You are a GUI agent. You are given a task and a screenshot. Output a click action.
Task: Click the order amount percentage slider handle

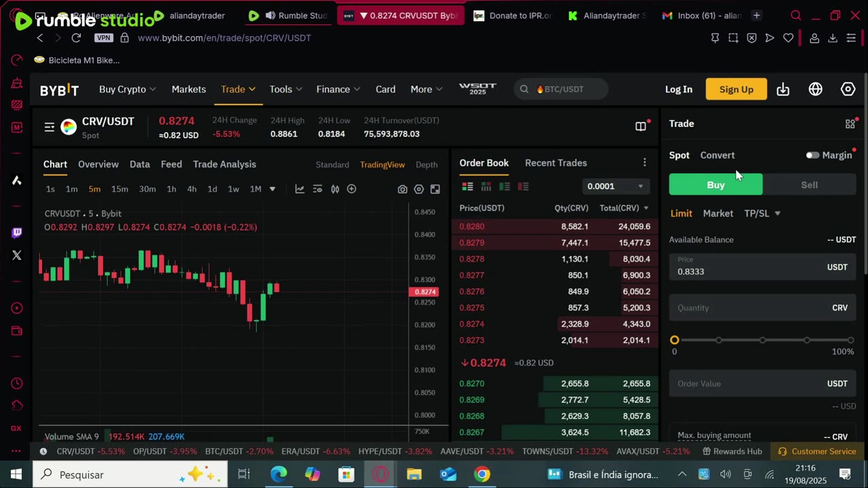tap(674, 340)
